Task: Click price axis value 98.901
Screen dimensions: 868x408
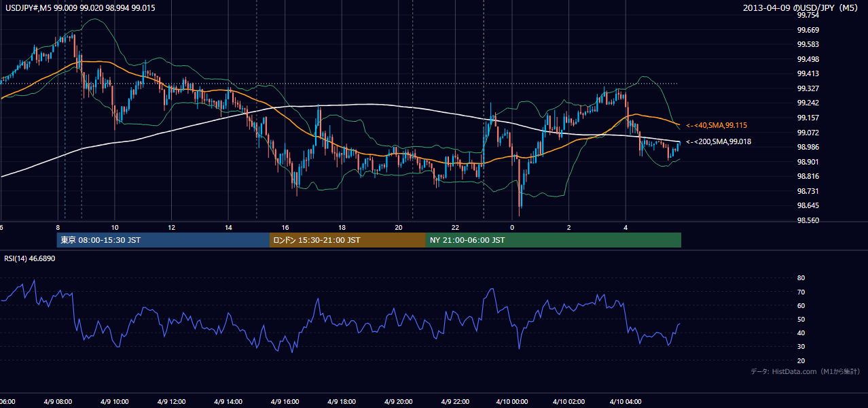Action: click(x=808, y=162)
